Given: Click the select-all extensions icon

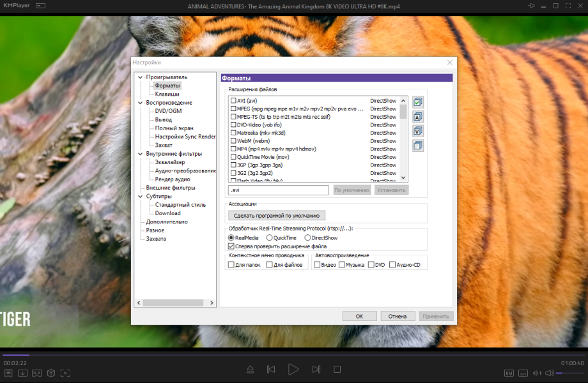Looking at the screenshot, I should click(x=418, y=102).
